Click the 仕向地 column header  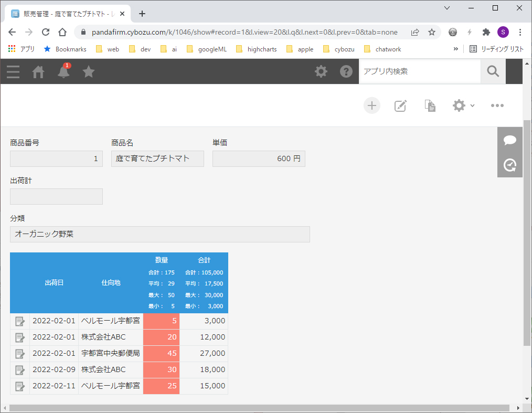point(111,283)
